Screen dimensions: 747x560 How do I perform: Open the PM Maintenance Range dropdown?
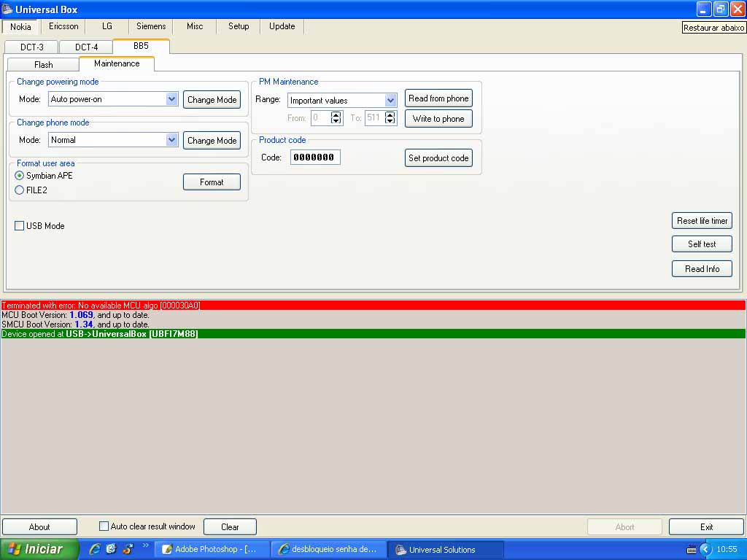click(390, 101)
